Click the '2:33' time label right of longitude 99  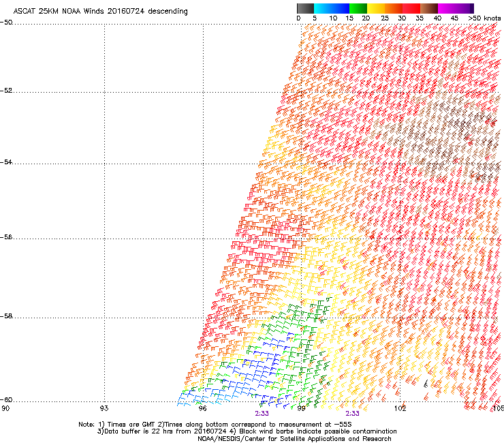(352, 414)
